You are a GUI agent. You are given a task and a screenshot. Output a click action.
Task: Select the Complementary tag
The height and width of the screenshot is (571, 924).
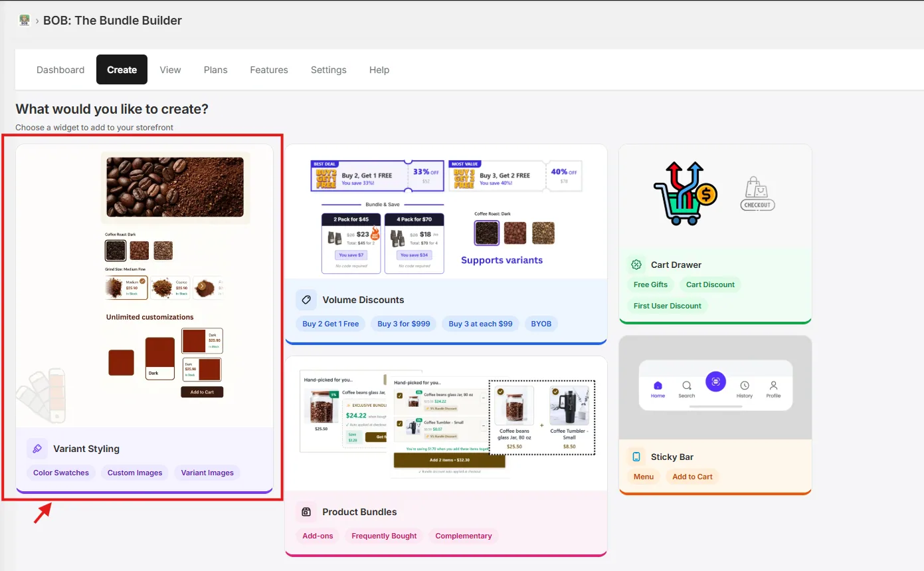click(x=464, y=536)
